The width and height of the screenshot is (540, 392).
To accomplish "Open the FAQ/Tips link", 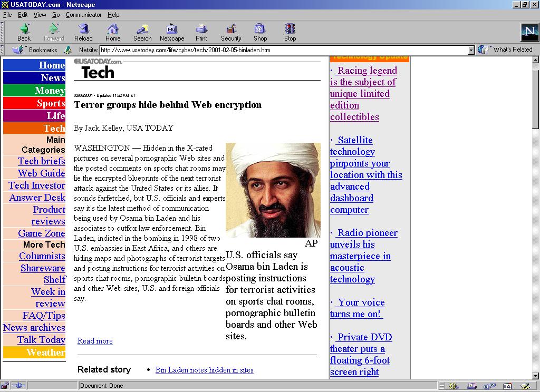I will coord(44,316).
